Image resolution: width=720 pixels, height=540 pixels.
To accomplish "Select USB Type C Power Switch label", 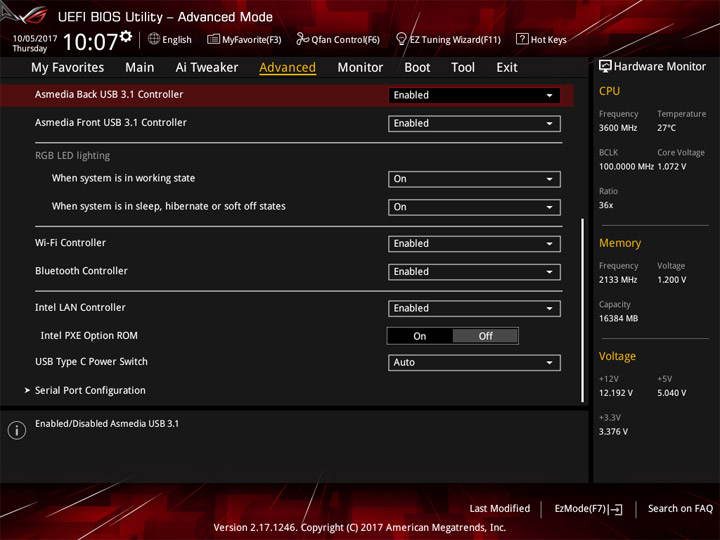I will (x=91, y=362).
